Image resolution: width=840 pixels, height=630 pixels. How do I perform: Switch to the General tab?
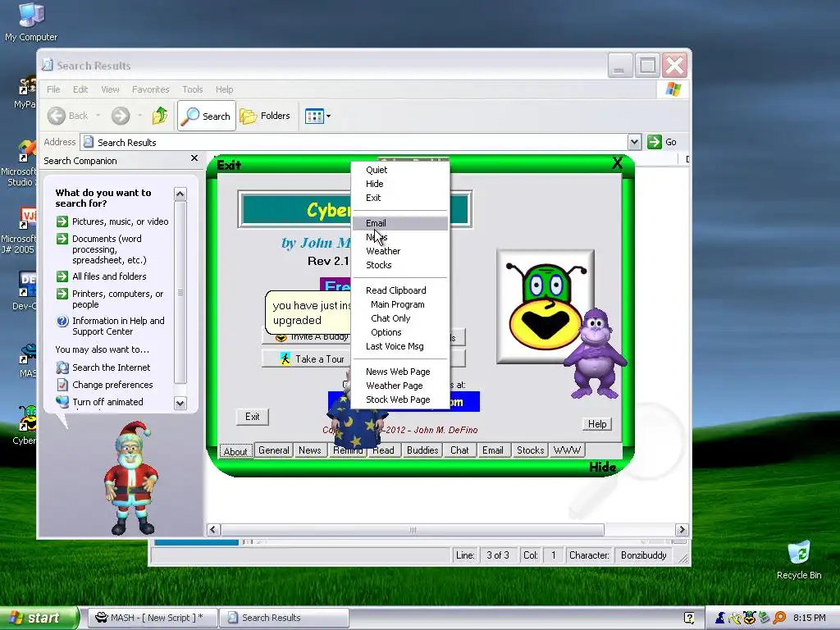(274, 450)
